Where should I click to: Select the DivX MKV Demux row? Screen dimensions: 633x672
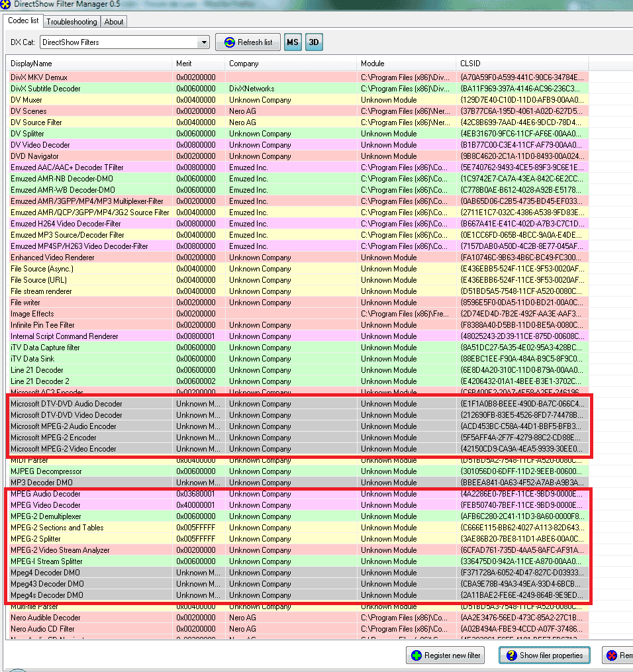[x=299, y=77]
